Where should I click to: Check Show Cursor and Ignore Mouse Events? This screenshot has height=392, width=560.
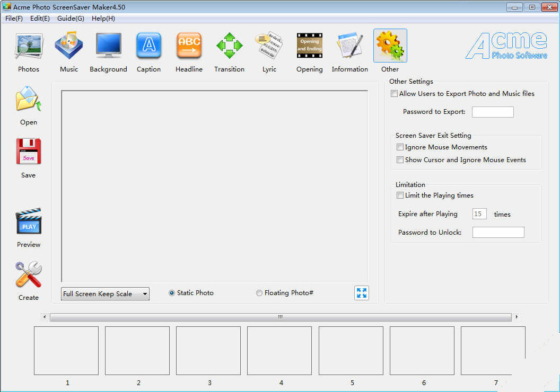click(x=400, y=160)
